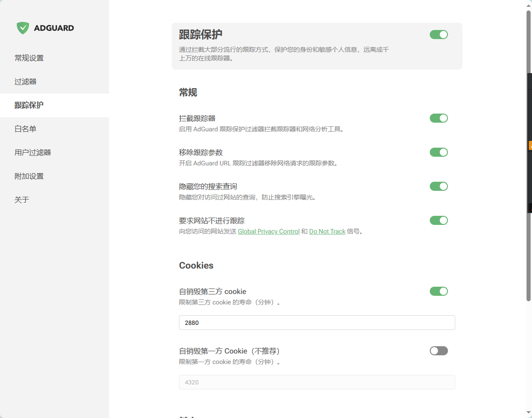The image size is (532, 418).
Task: Toggle 移除跟踪参数 off
Action: (x=439, y=152)
